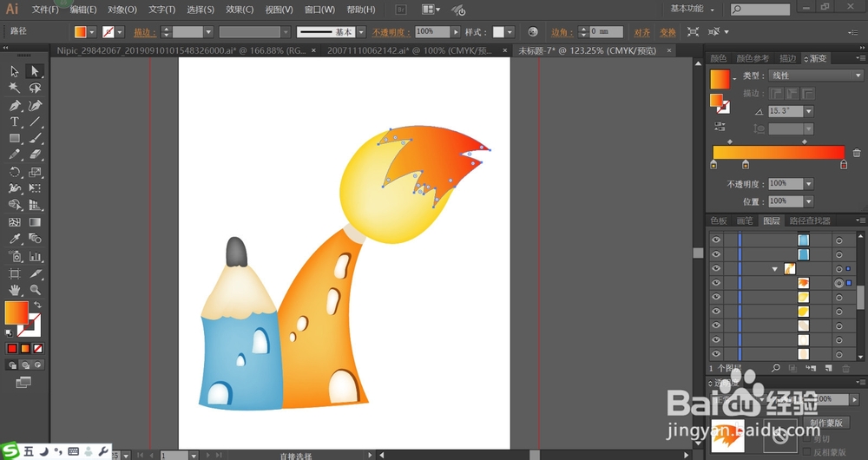This screenshot has width=868, height=460.
Task: Click the 不透明度 link in control bar
Action: (391, 32)
